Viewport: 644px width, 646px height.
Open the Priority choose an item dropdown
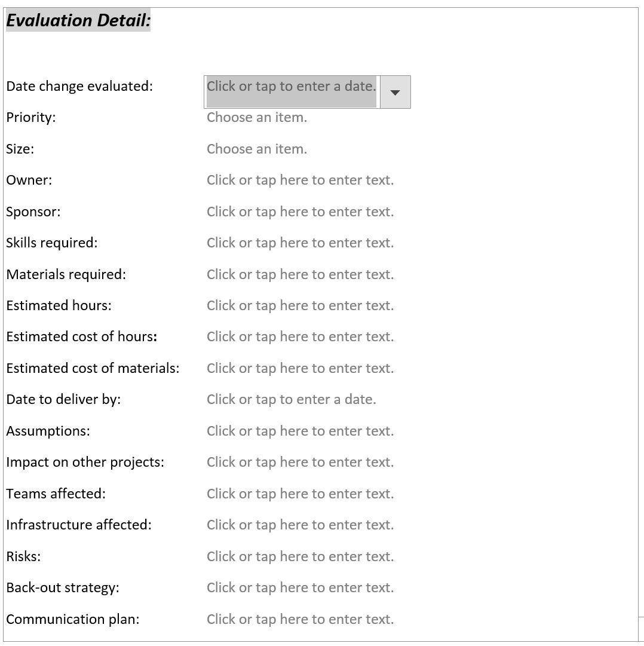click(x=257, y=118)
